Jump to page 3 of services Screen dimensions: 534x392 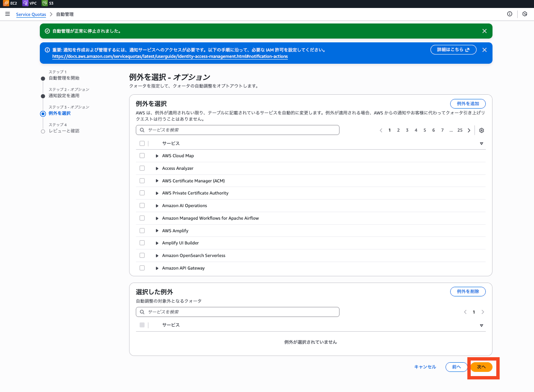click(407, 130)
